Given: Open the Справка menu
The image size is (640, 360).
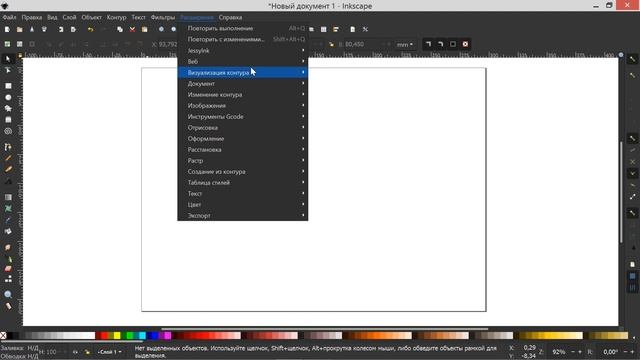Looking at the screenshot, I should pos(230,18).
